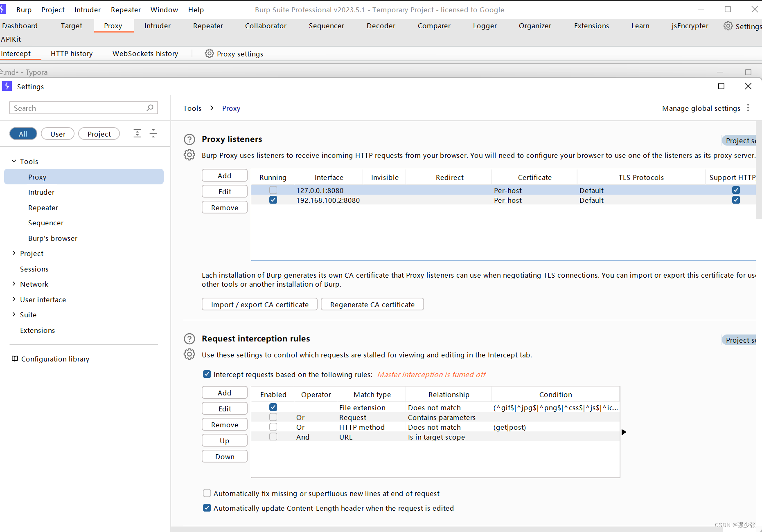Click Import / export CA certificate
This screenshot has height=532, width=762.
[x=259, y=304]
